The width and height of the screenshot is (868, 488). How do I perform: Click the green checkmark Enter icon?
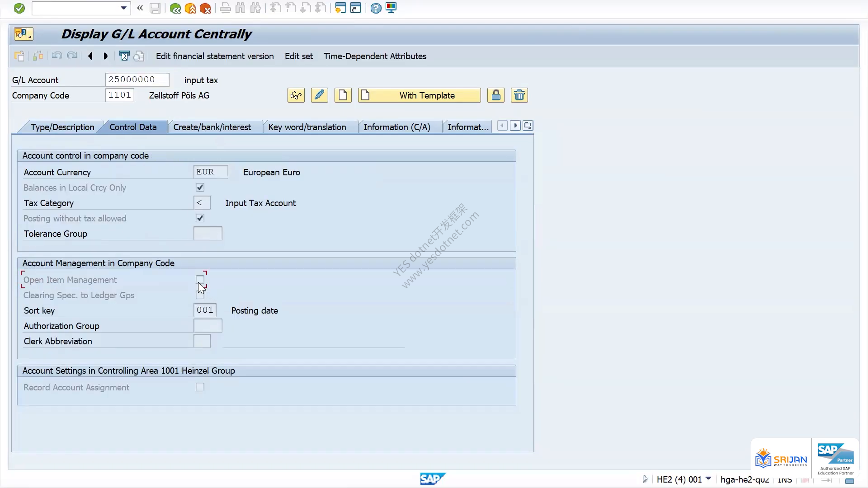point(19,8)
